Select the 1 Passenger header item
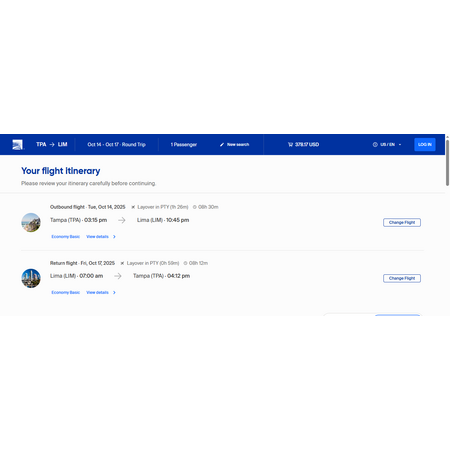Viewport: 450px width, 450px height. (184, 144)
